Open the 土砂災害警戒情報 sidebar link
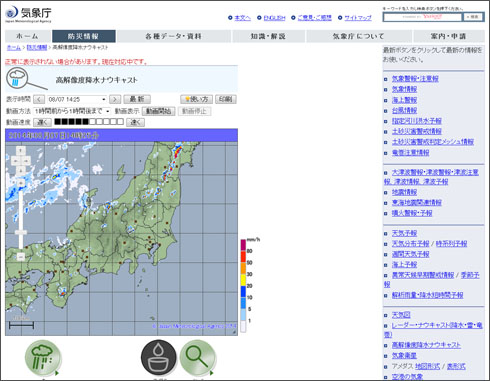This screenshot has width=490, height=381. point(416,131)
